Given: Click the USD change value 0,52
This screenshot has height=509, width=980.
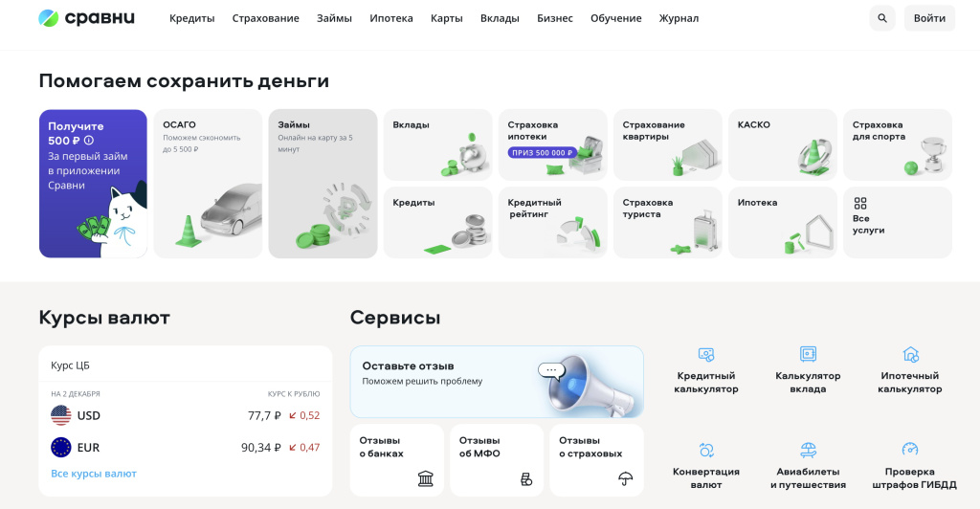Looking at the screenshot, I should [310, 415].
